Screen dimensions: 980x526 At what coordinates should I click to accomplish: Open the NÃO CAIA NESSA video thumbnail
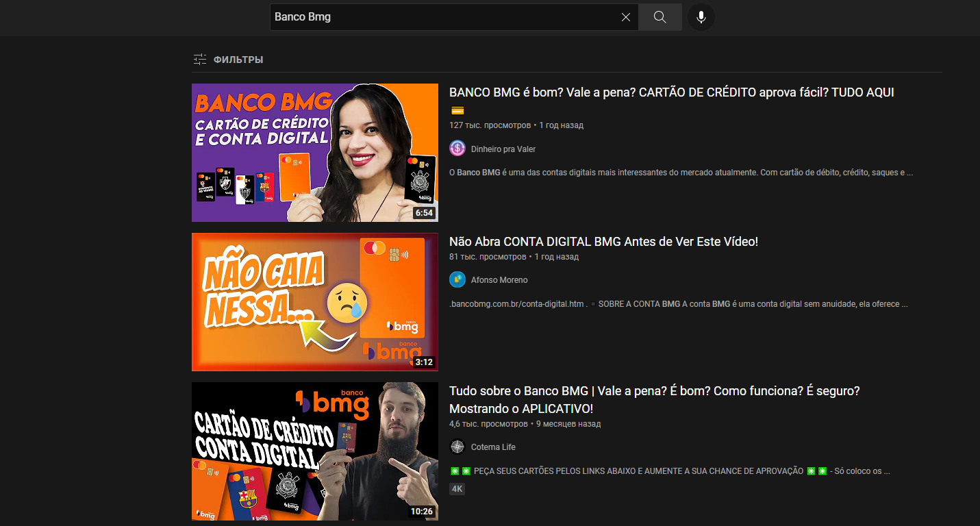click(x=315, y=302)
